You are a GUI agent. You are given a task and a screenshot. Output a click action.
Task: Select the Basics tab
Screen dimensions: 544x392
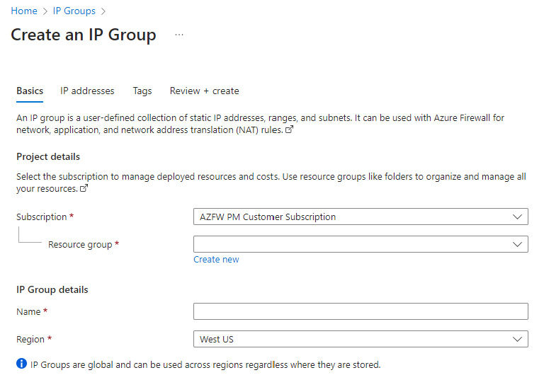(30, 91)
